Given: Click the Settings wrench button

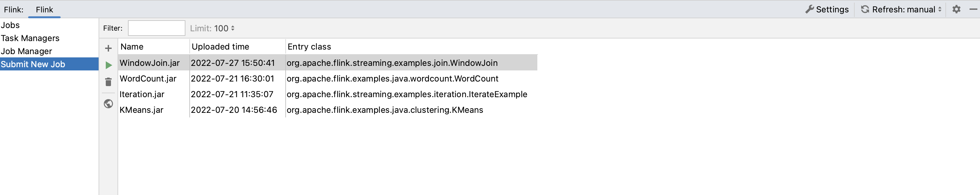Looking at the screenshot, I should (827, 9).
